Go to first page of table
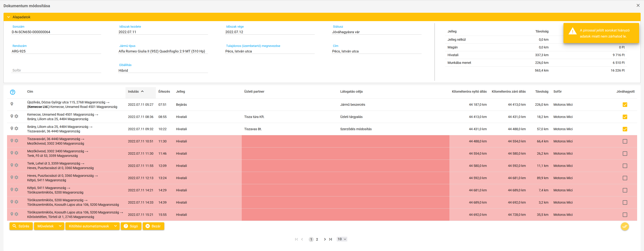Image resolution: width=644 pixels, height=251 pixels. (296, 239)
